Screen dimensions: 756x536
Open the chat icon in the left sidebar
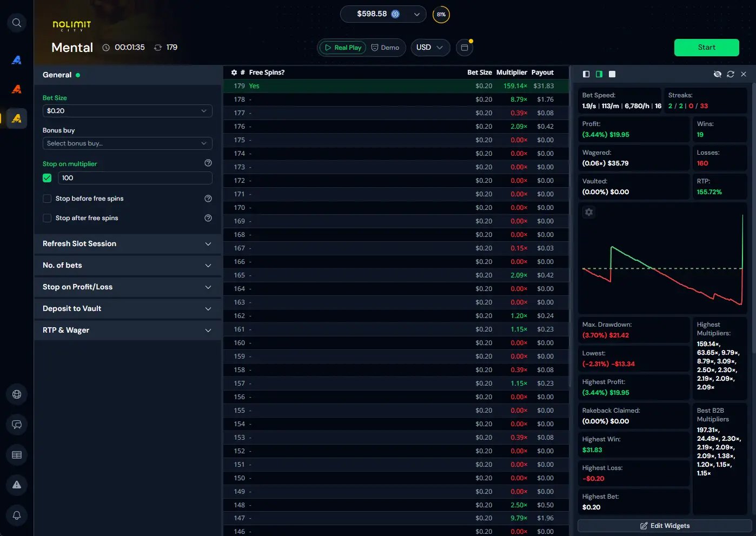16,425
